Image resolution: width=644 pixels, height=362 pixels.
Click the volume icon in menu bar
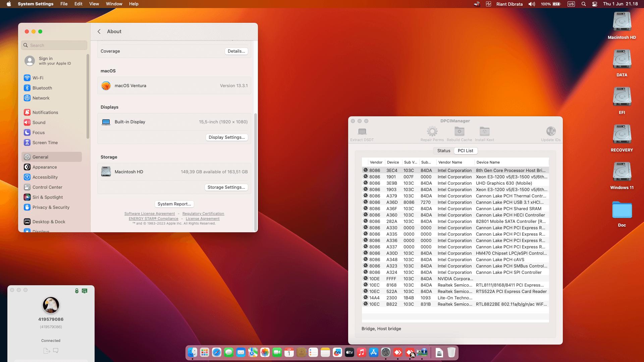click(532, 4)
